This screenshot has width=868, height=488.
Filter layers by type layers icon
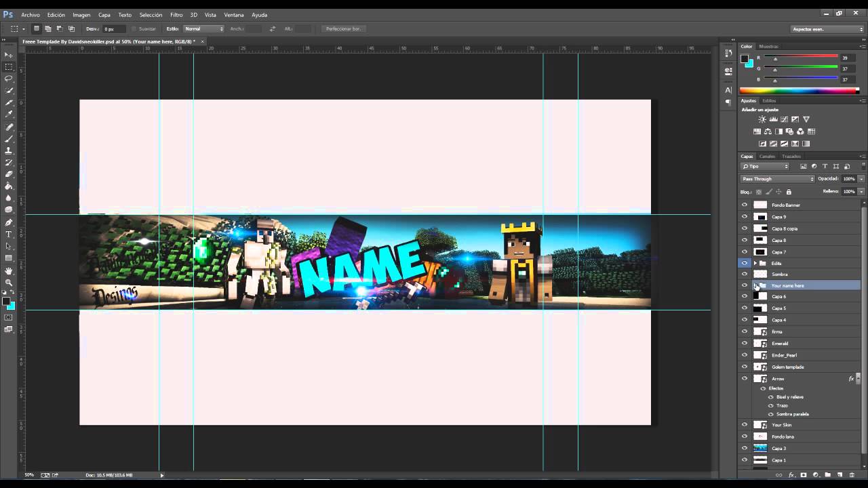825,166
